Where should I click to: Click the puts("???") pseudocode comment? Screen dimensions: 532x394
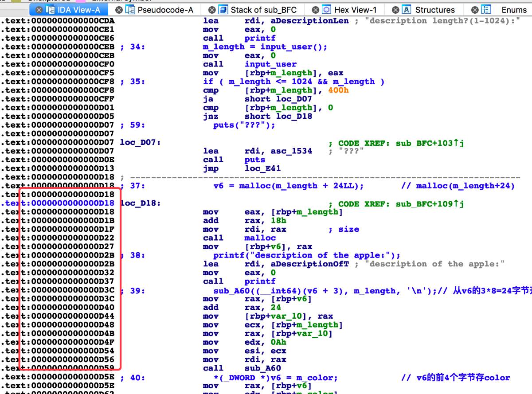[x=244, y=125]
